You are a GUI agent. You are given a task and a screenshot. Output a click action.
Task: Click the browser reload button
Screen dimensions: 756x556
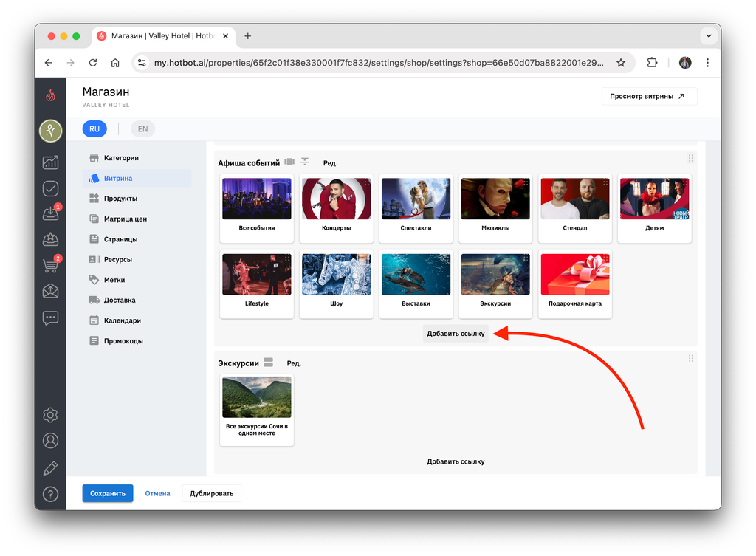click(x=93, y=63)
